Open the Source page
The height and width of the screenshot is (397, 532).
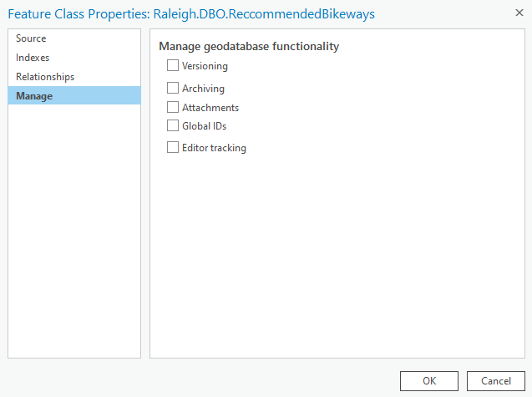tap(31, 38)
